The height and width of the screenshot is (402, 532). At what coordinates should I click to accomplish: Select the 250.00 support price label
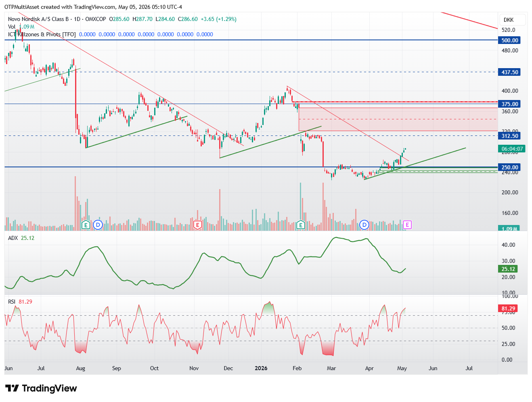click(x=509, y=167)
